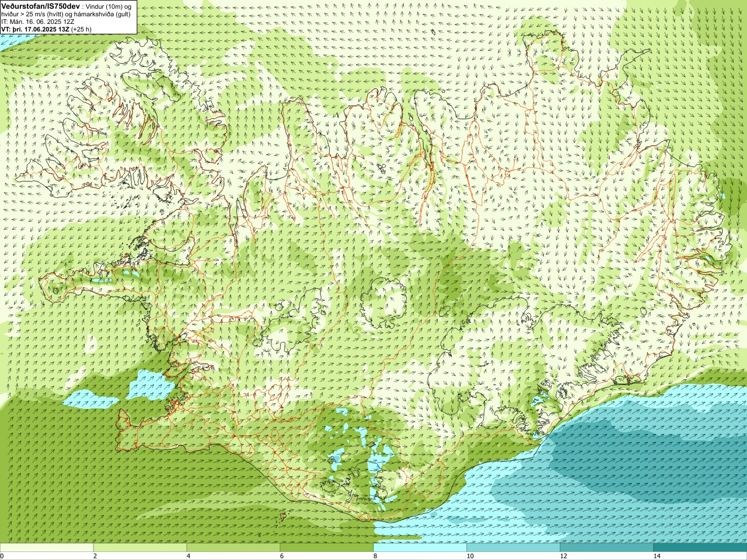Click the '14' label on the color scale
The width and height of the screenshot is (747, 560).
[657, 556]
